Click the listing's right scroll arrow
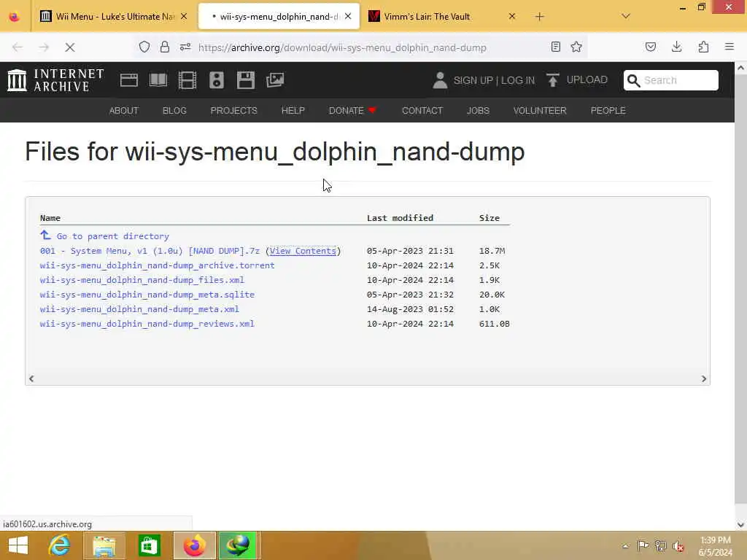Screen dimensions: 747x560 (704, 379)
